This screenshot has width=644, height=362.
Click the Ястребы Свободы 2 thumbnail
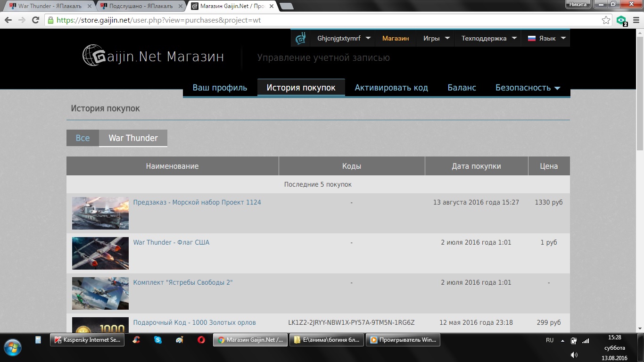coord(100,293)
